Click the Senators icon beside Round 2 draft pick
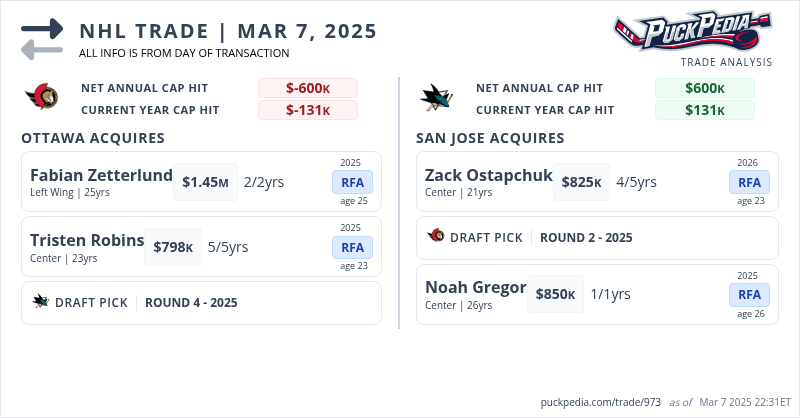The height and width of the screenshot is (418, 800). [x=436, y=237]
